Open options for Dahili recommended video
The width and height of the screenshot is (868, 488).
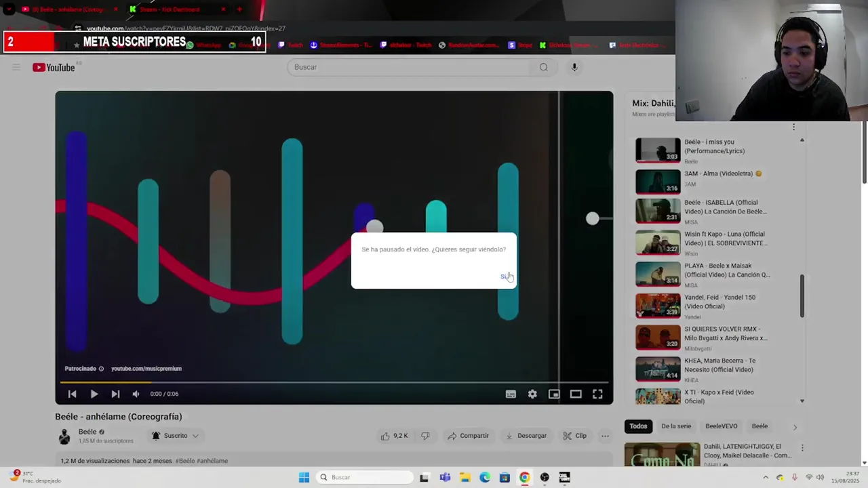click(x=802, y=448)
